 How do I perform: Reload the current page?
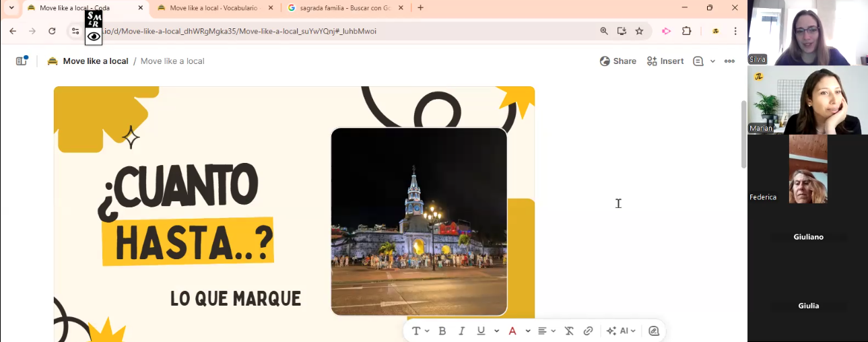52,31
